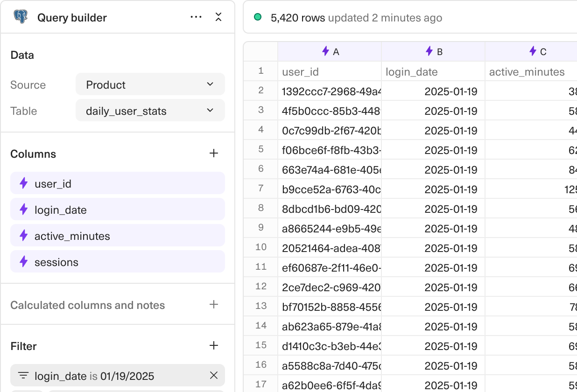Click cell starting with 8dbcd1b6-bd09

pos(330,209)
